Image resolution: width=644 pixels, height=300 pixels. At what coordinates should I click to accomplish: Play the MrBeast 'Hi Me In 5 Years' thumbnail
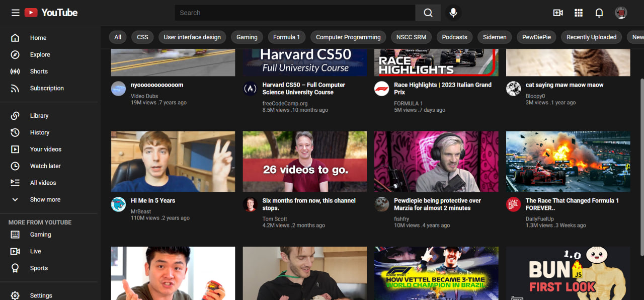tap(173, 162)
